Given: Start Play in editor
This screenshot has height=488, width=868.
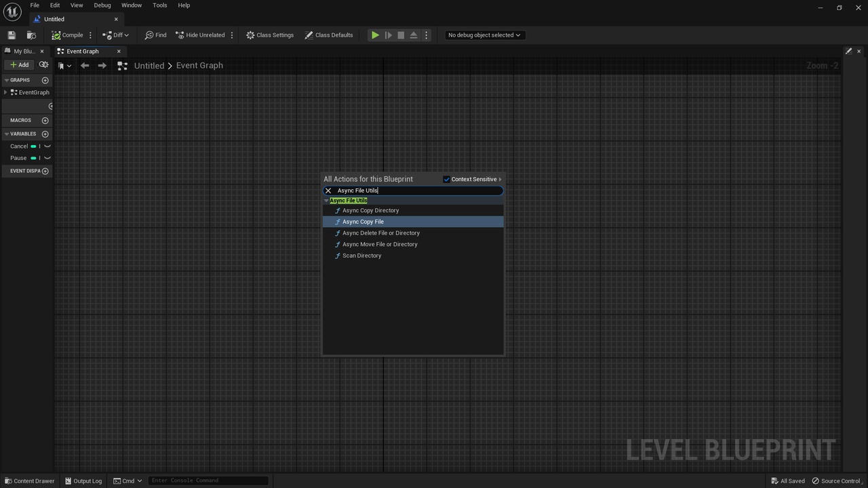Looking at the screenshot, I should click(375, 35).
